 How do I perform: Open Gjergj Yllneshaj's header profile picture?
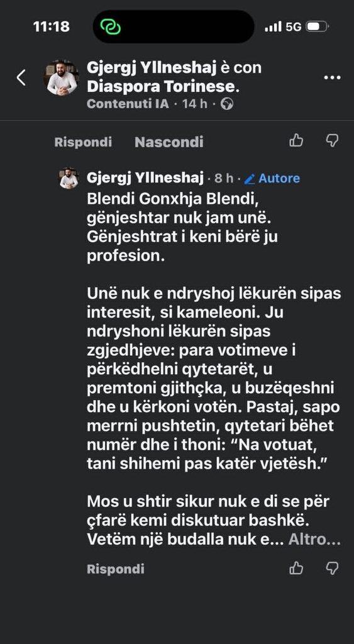coord(61,77)
